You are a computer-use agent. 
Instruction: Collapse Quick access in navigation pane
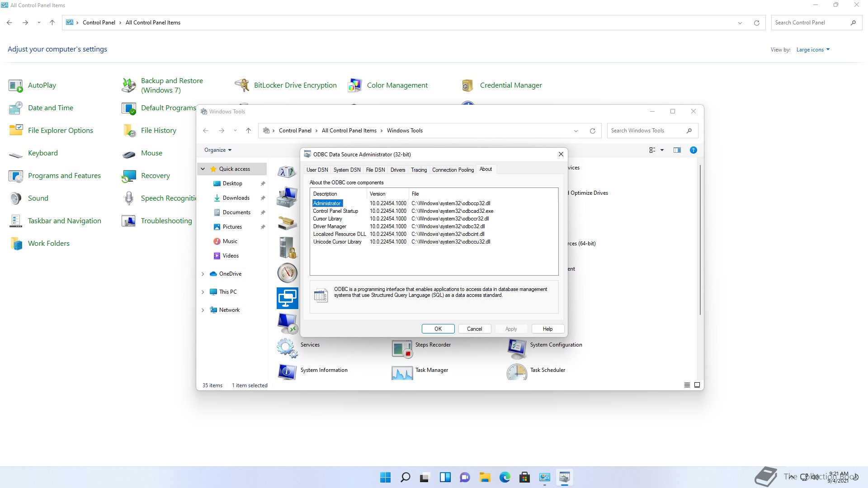[x=203, y=169]
